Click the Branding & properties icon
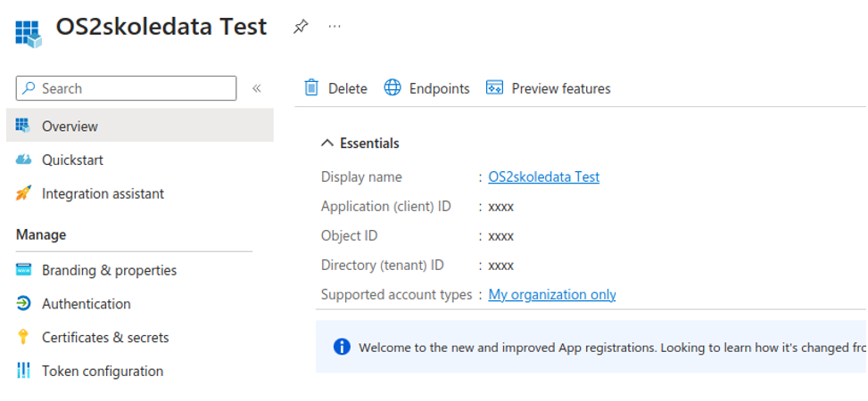The image size is (868, 401). (x=23, y=271)
